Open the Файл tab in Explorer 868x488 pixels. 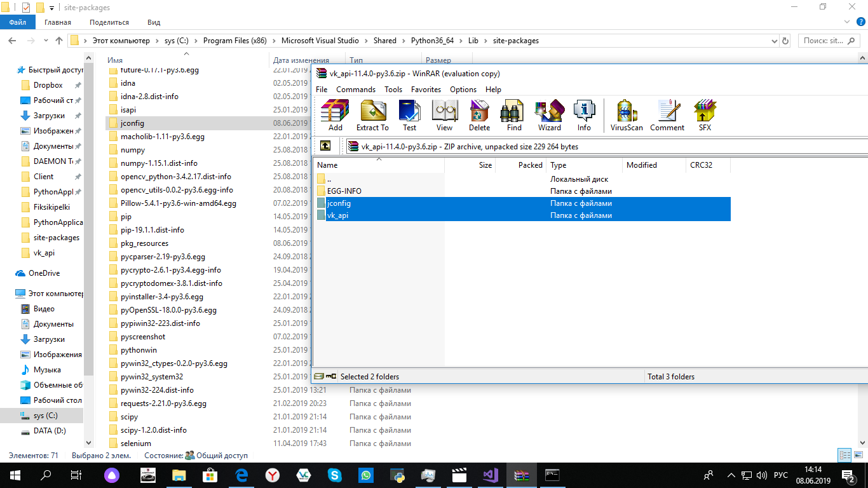point(18,22)
